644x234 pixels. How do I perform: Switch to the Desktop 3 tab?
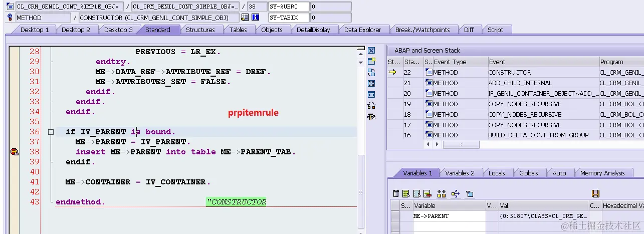tap(118, 30)
